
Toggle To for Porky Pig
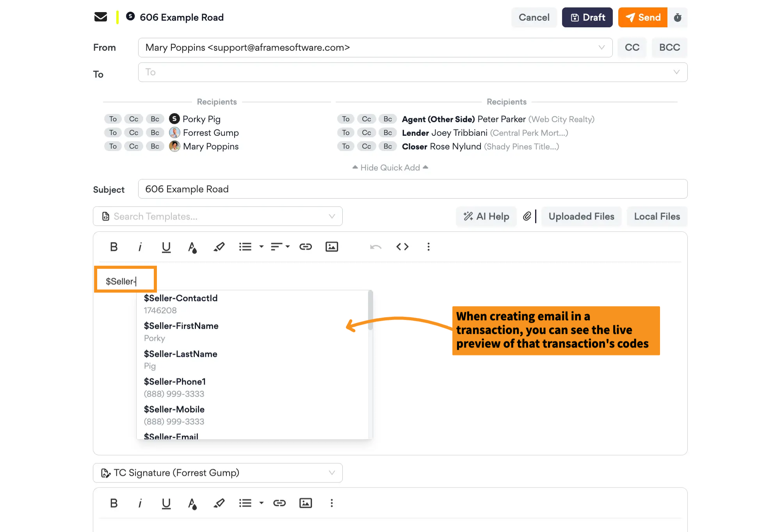click(113, 119)
